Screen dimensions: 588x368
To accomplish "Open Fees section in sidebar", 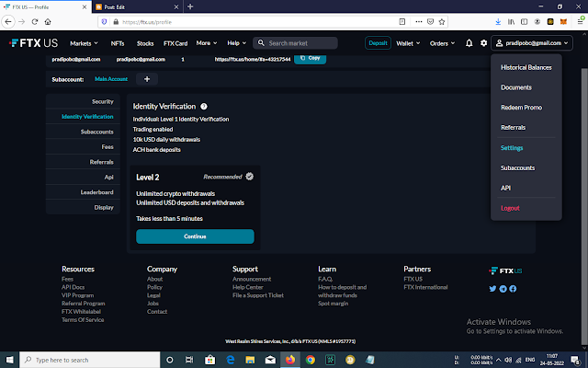I will [83, 147].
